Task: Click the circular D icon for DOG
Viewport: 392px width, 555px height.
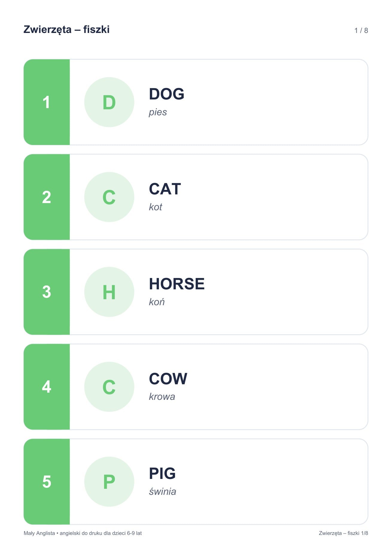Action: pos(109,102)
